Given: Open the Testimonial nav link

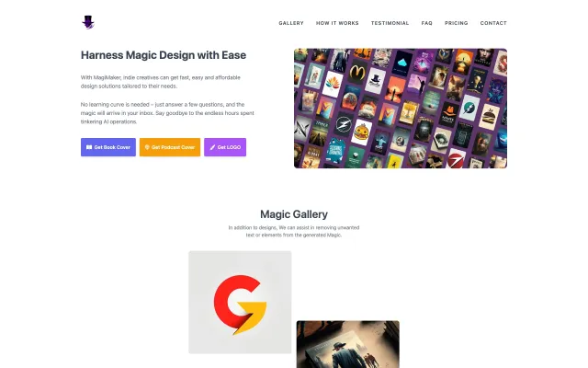Looking at the screenshot, I should 390,23.
